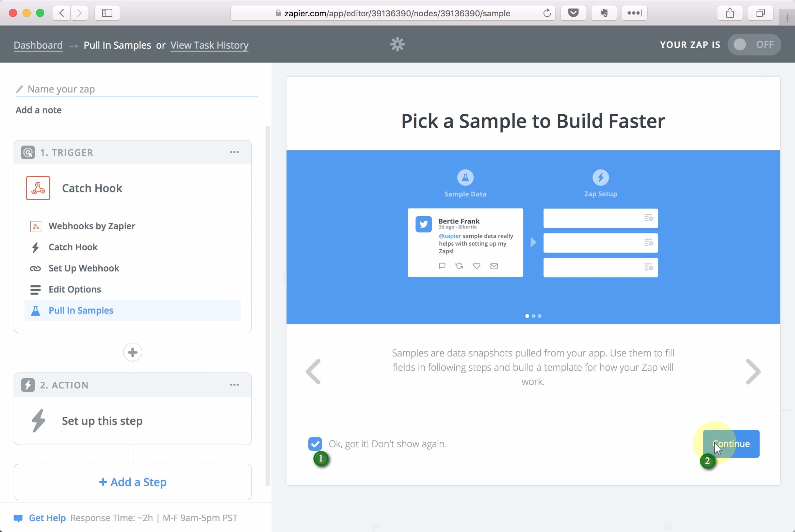Click the Add a Step button

coord(133,482)
